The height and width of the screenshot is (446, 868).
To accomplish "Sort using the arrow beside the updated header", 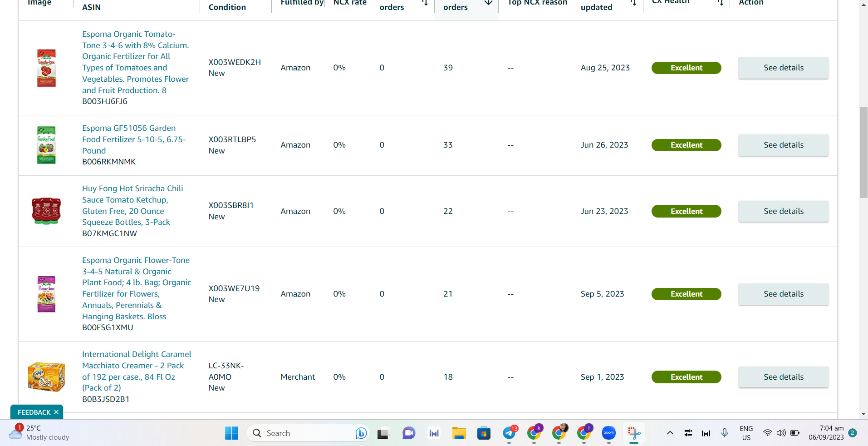I will pyautogui.click(x=633, y=2).
